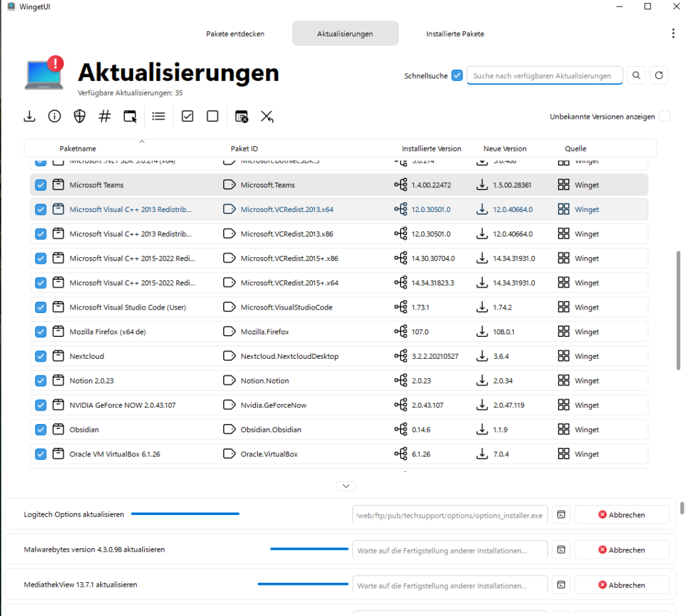Viewport: 691px width, 616px height.
Task: Open the three-dot options menu
Action: coord(673,33)
